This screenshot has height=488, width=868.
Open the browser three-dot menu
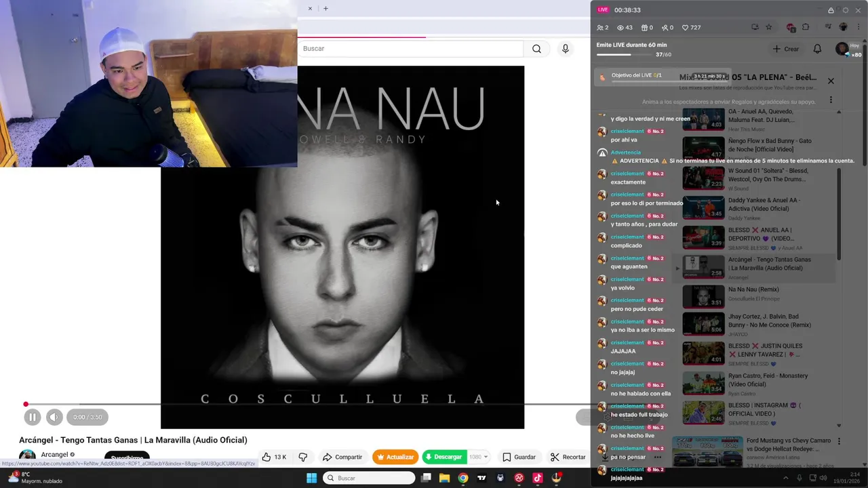click(858, 27)
